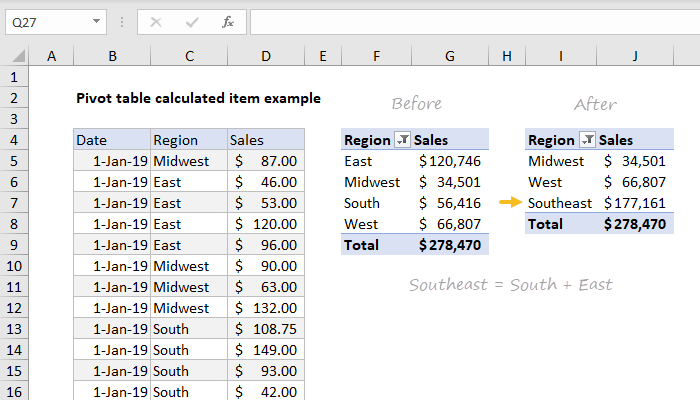Click the title 'Pivot table calculated item example'
Image resolution: width=700 pixels, height=400 pixels.
tap(198, 98)
